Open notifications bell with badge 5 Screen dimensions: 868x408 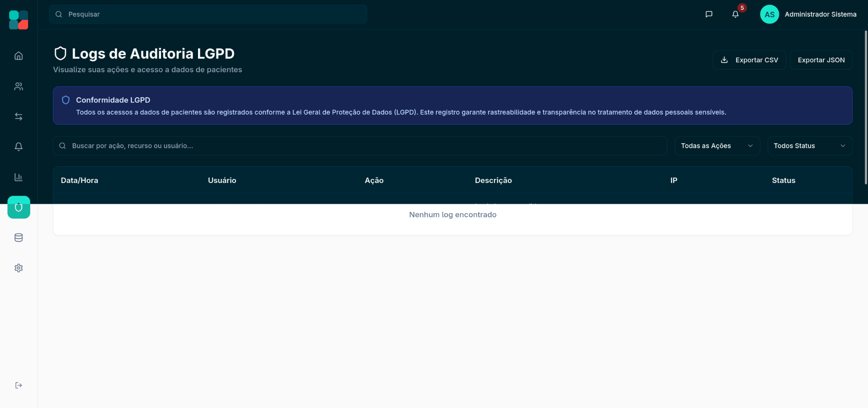(736, 14)
